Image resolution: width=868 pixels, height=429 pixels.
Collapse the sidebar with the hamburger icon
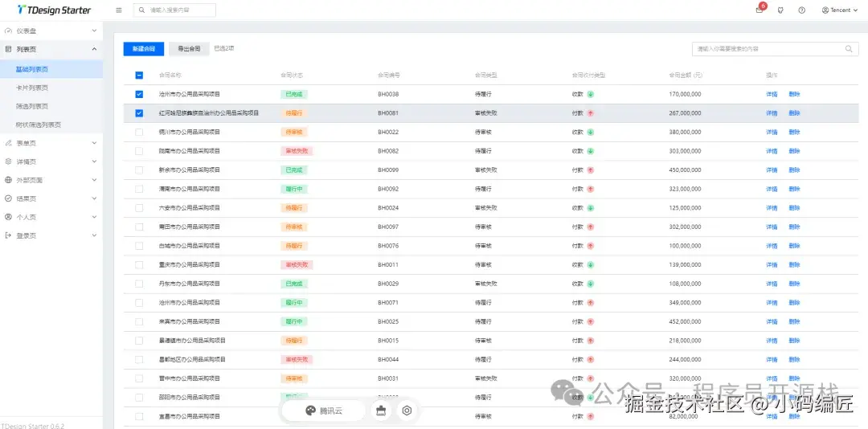(x=119, y=10)
